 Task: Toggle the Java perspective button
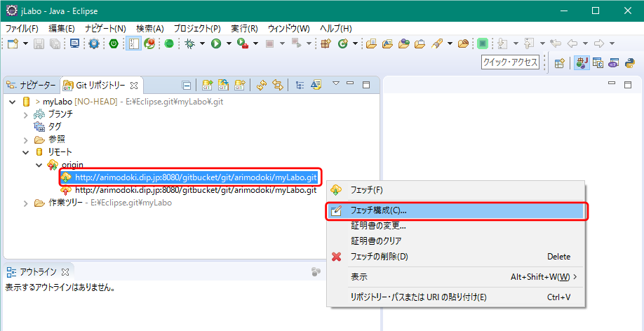pos(582,63)
